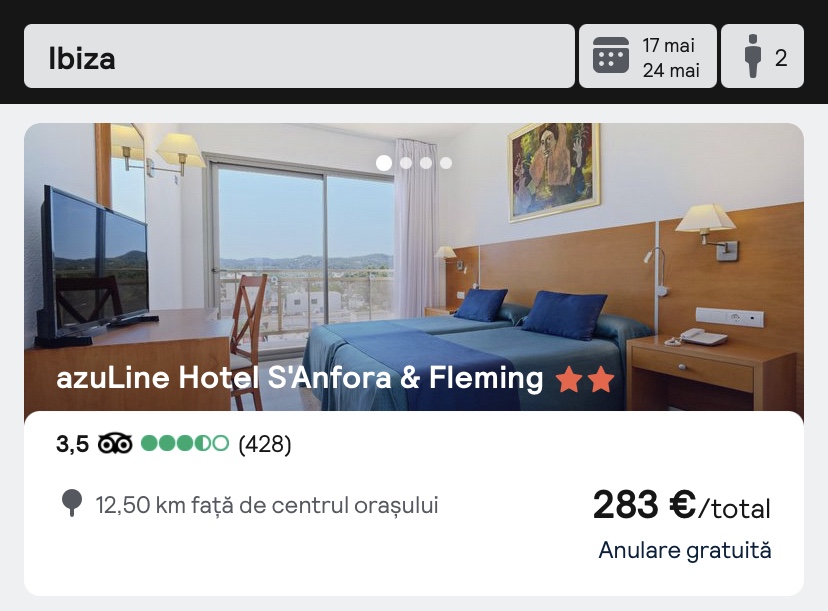
Task: Open the 17 mai – 24 mai date picker
Action: 647,56
